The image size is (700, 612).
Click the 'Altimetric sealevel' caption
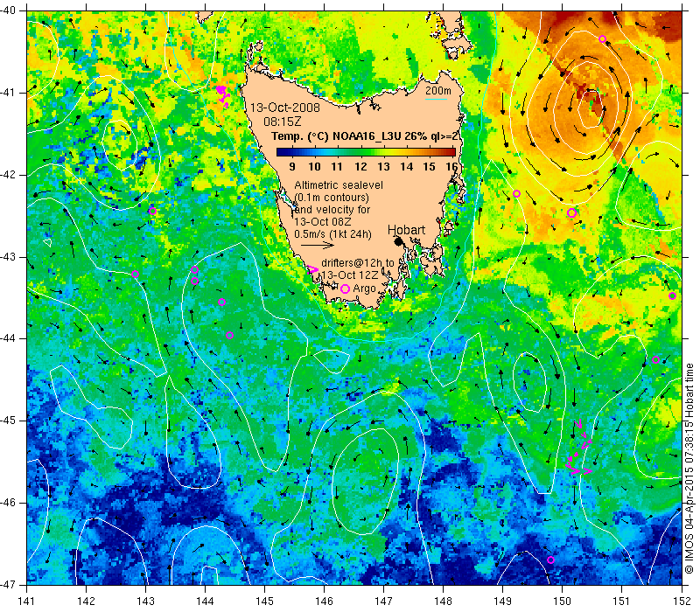click(x=339, y=184)
